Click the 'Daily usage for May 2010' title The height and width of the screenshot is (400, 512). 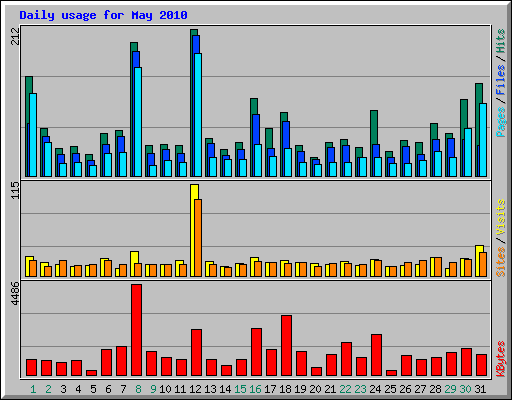point(103,15)
